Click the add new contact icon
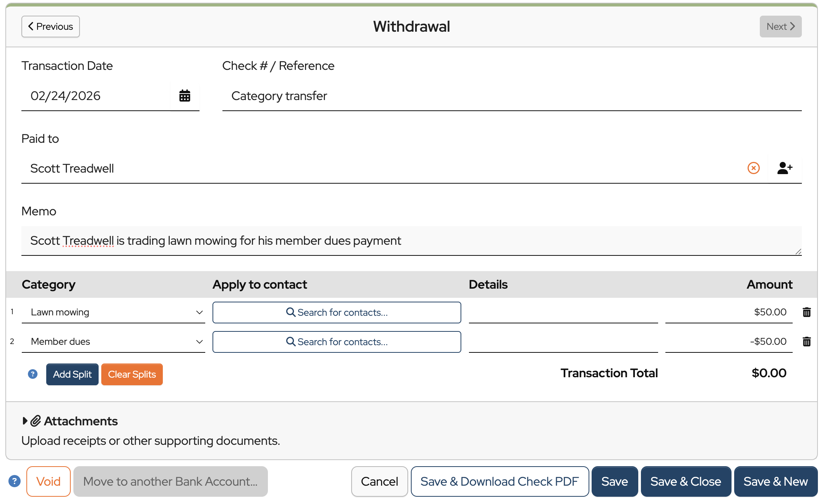This screenshot has width=824, height=504. [785, 168]
